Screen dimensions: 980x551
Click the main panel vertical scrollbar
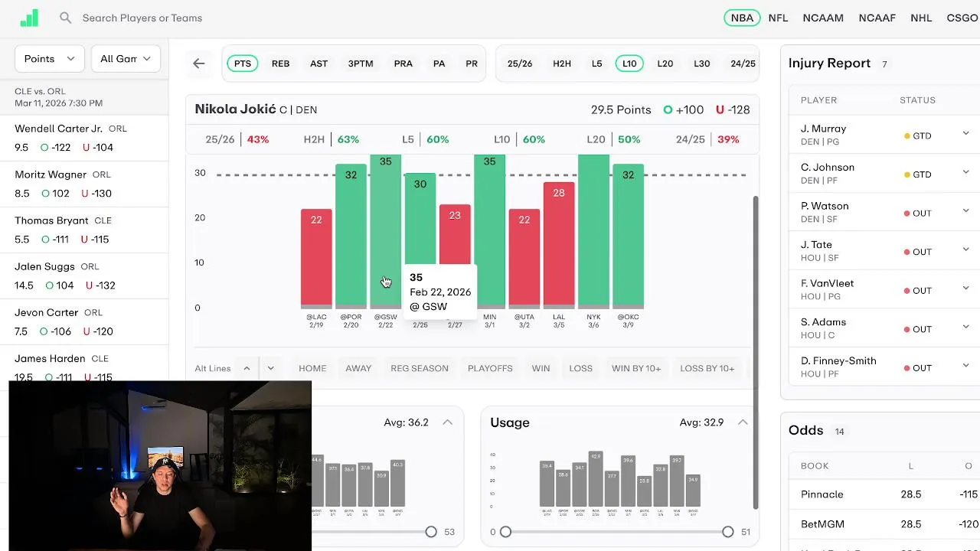(756, 352)
